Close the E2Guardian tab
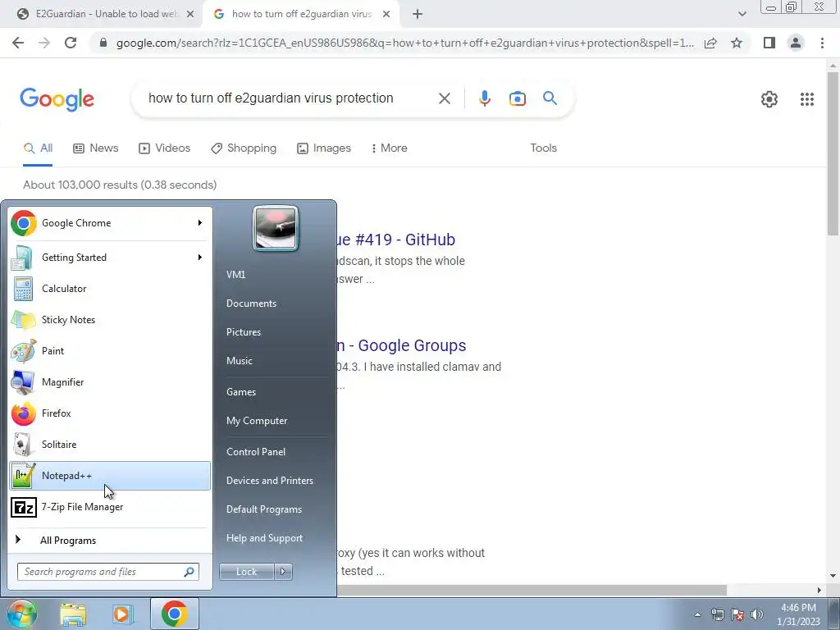The height and width of the screenshot is (630, 840). 190,15
